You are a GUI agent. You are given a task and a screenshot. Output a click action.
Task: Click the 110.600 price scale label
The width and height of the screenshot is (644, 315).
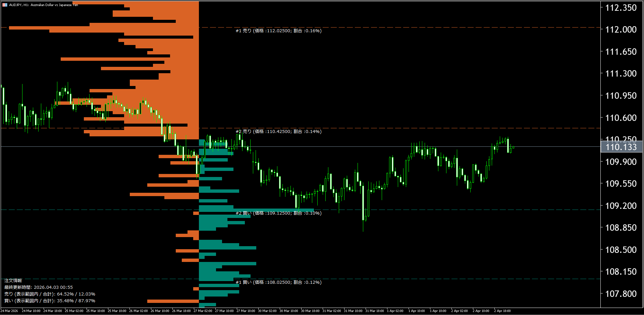coord(621,118)
